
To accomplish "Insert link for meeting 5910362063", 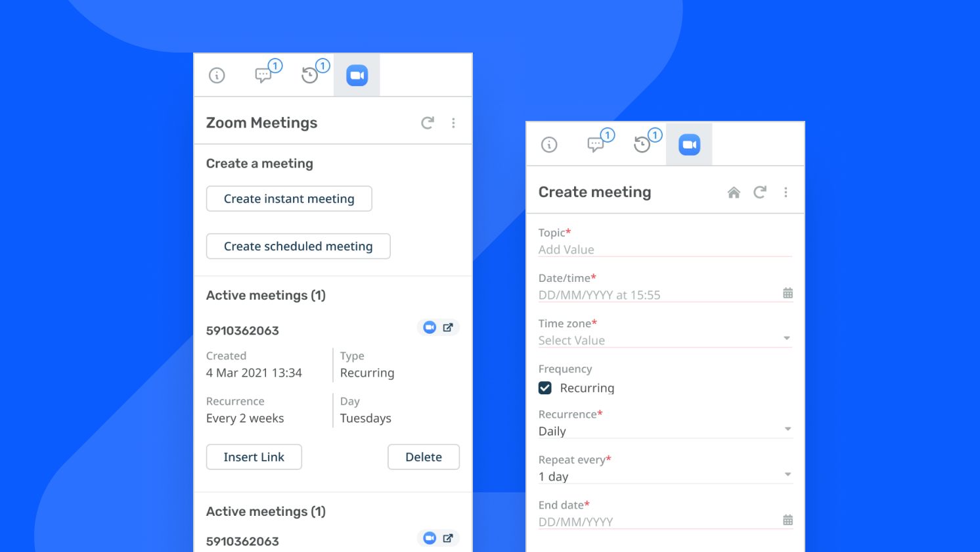I will (x=254, y=457).
